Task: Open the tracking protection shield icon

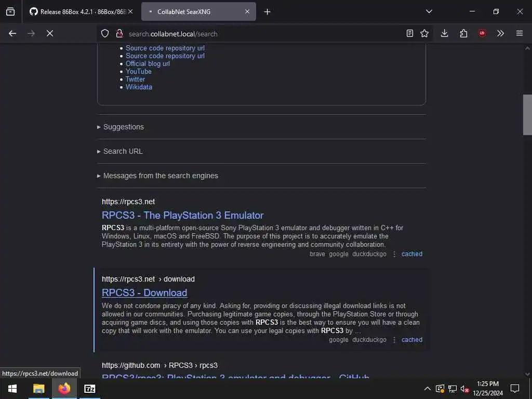Action: coord(105,33)
